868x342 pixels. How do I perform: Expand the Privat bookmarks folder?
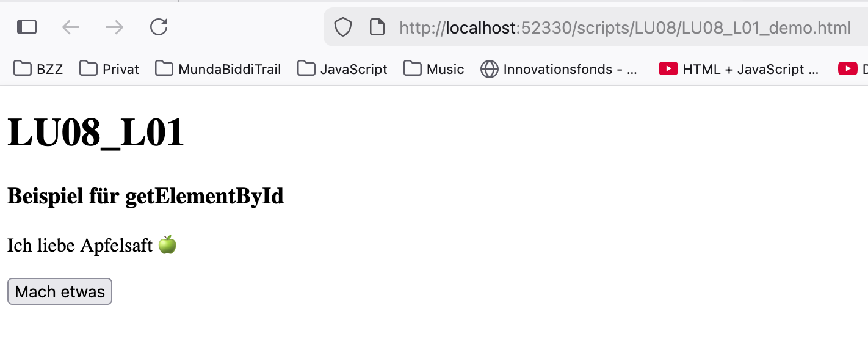110,69
